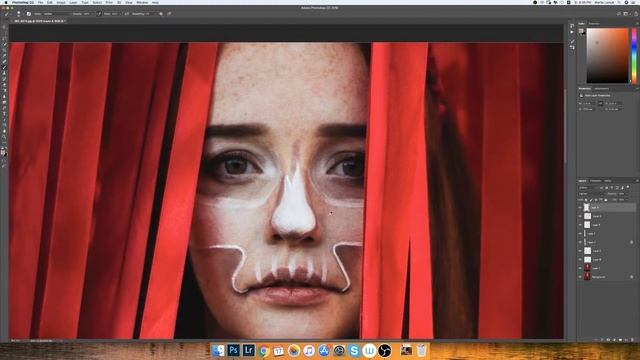The image size is (640, 360).
Task: Select the Lasso tool
Action: [4, 38]
